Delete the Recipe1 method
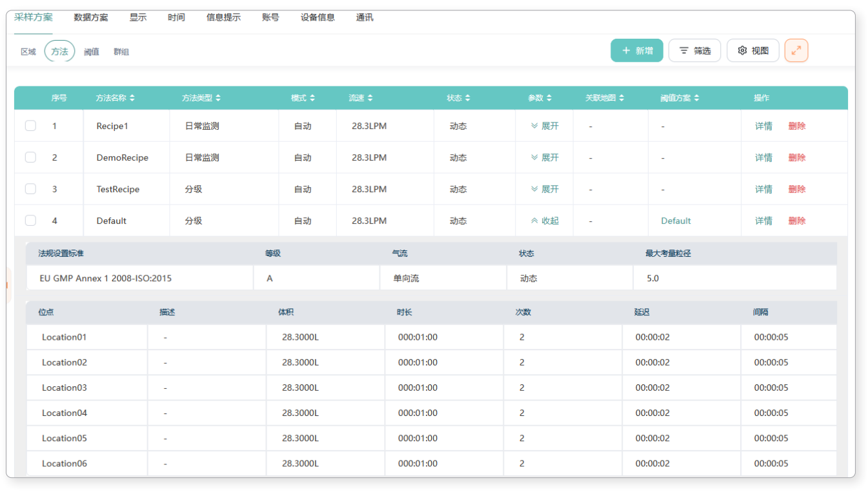Viewport: 868px width, 494px height. (x=797, y=126)
